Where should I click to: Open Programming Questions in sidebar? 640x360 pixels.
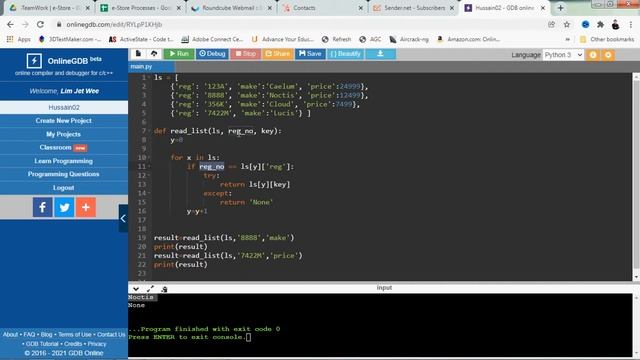pos(64,174)
